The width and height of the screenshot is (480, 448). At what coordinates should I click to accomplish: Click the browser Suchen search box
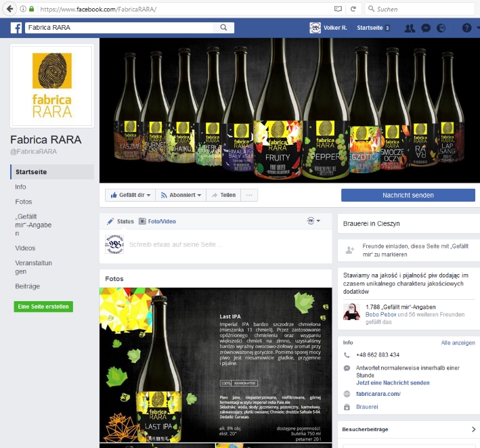pyautogui.click(x=419, y=9)
